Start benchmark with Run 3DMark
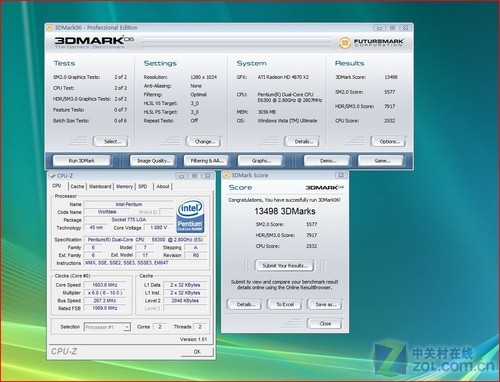This screenshot has width=500, height=382. 82,161
